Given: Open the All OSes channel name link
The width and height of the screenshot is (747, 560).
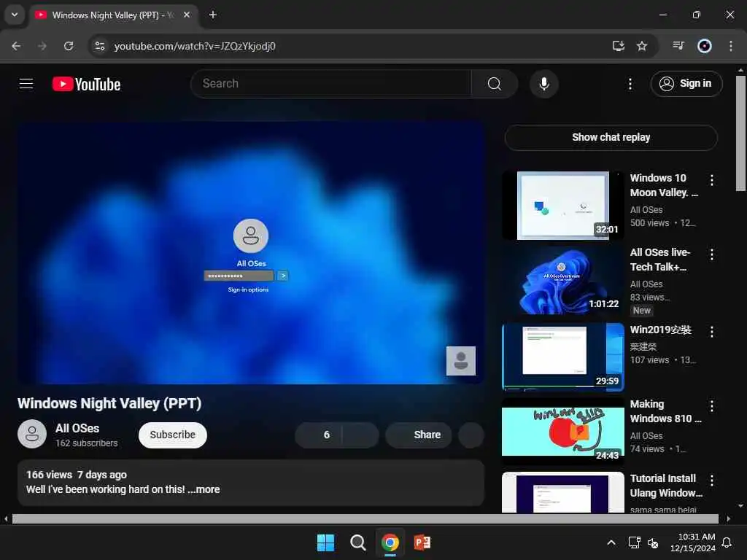Looking at the screenshot, I should click(x=77, y=428).
